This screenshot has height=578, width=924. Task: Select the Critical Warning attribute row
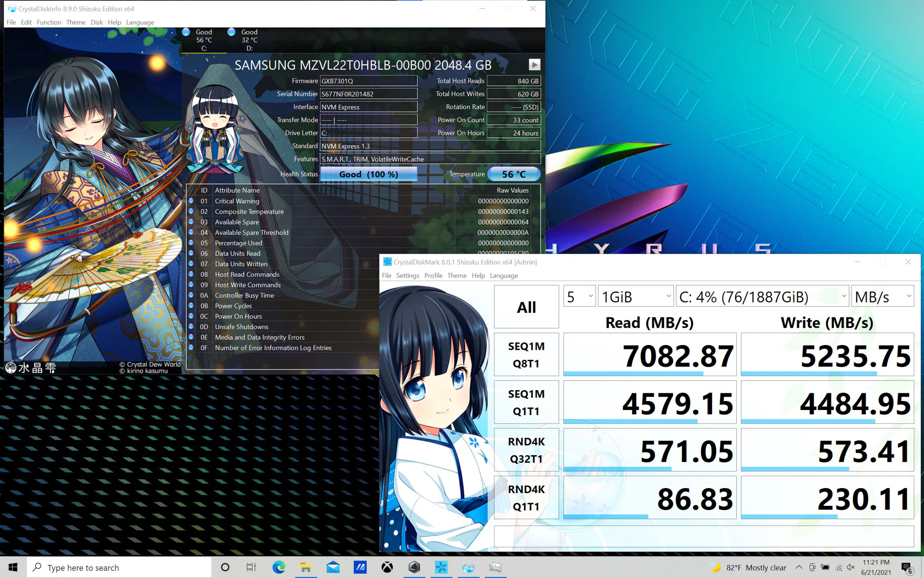[x=359, y=201]
